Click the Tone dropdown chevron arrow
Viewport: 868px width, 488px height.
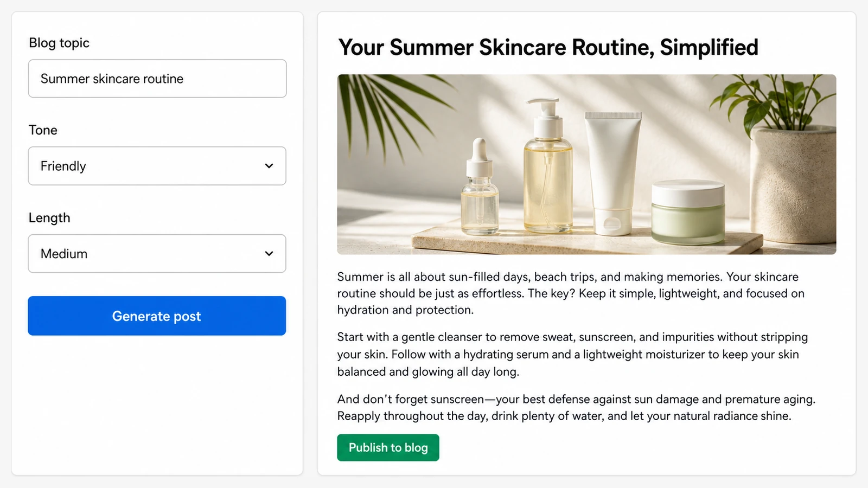[x=269, y=166]
